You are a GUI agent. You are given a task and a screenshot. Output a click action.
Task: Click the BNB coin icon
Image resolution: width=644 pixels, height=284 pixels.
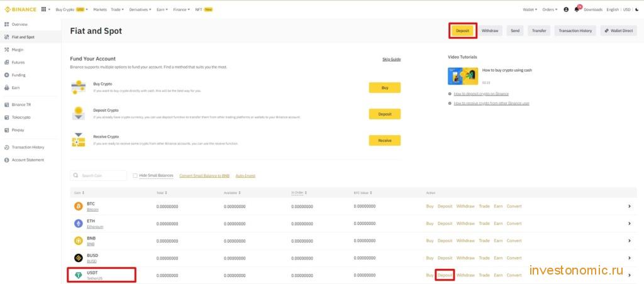[78, 241]
